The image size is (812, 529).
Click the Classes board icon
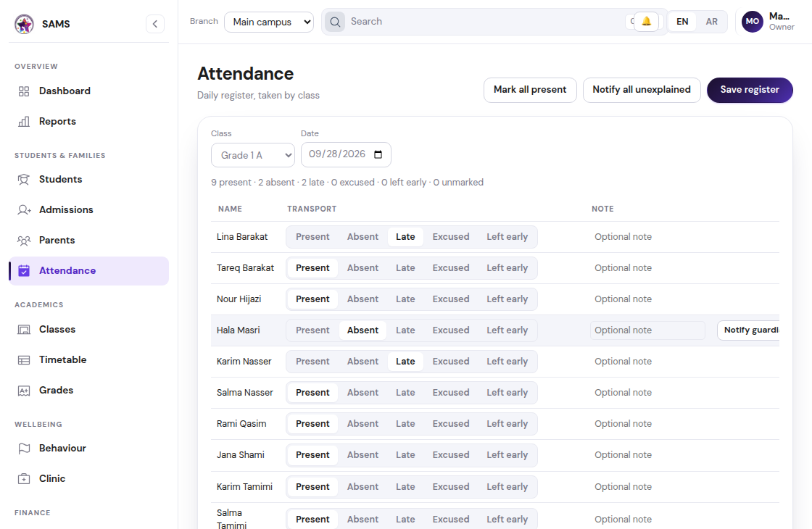24,330
